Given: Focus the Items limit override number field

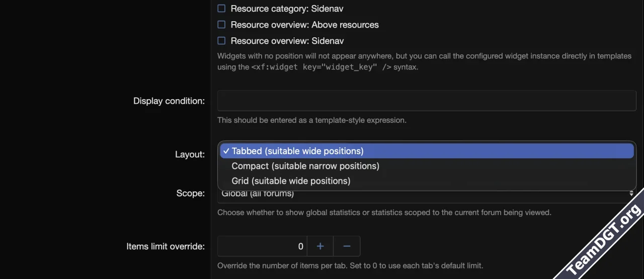Looking at the screenshot, I should pos(262,246).
